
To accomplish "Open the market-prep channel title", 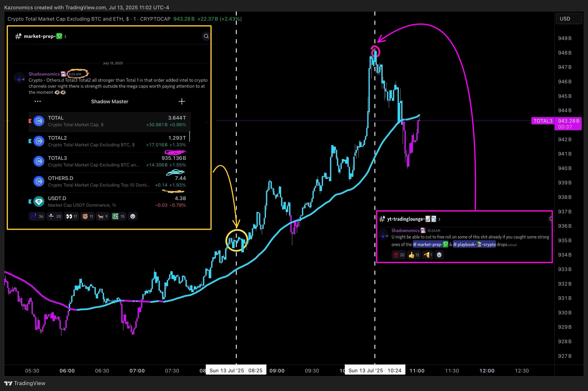I will (43, 36).
